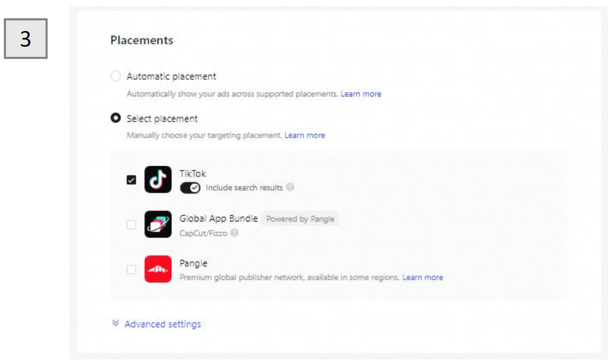614x364 pixels.
Task: Click the double chevron icon before Advanced settings
Action: tap(115, 324)
